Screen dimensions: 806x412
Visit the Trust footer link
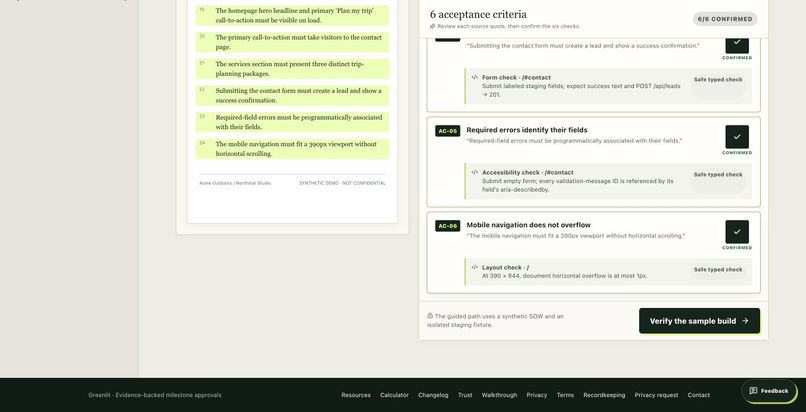click(x=465, y=395)
